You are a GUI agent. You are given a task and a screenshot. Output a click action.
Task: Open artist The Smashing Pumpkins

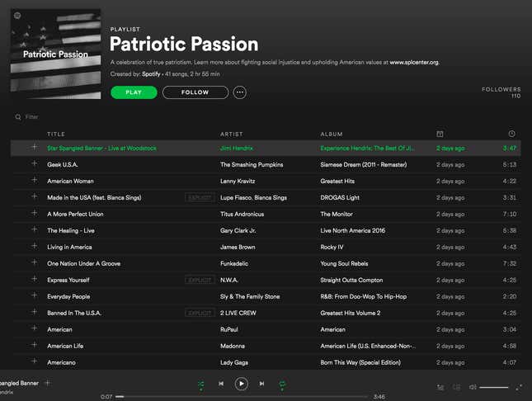pos(252,165)
